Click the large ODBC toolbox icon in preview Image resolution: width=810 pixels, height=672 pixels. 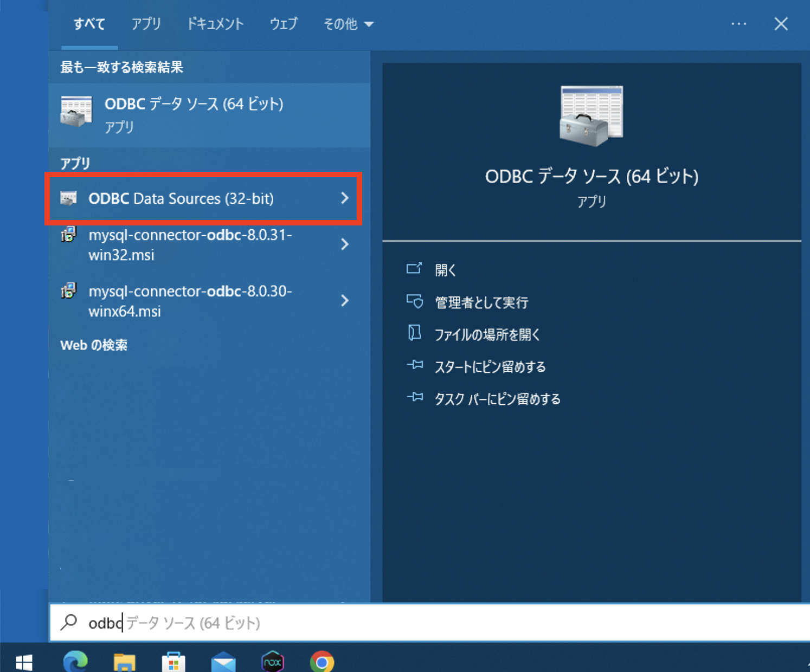[592, 116]
